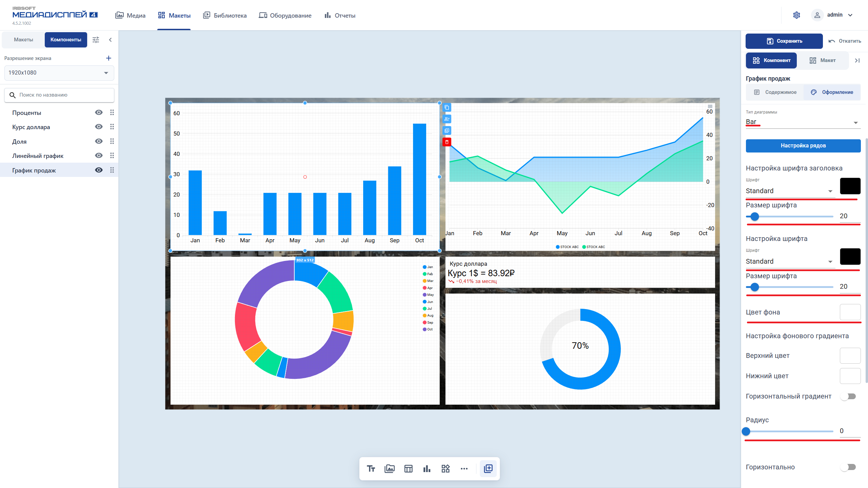Click the add layer icon in the bottom toolbar
This screenshot has width=868, height=488.
[x=488, y=469]
